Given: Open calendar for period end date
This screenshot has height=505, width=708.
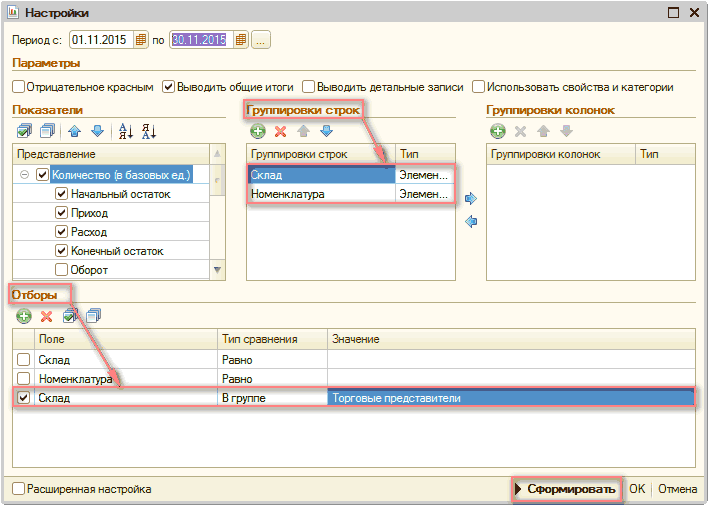Looking at the screenshot, I should pyautogui.click(x=240, y=40).
